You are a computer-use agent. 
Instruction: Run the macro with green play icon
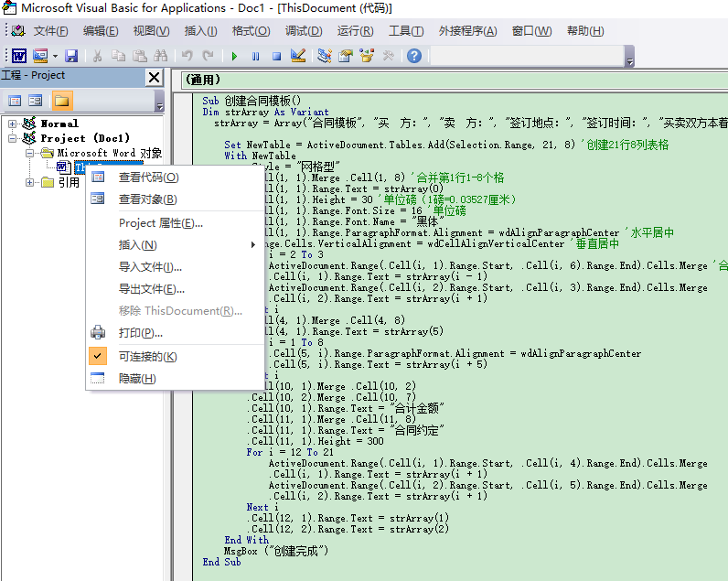234,56
